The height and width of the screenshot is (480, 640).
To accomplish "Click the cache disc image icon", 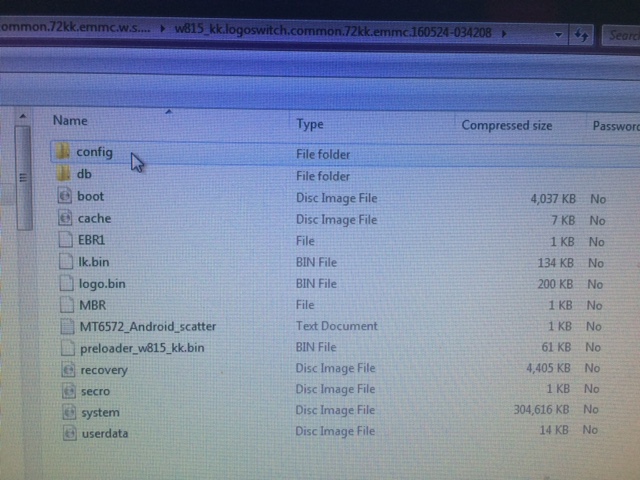I will pos(65,218).
